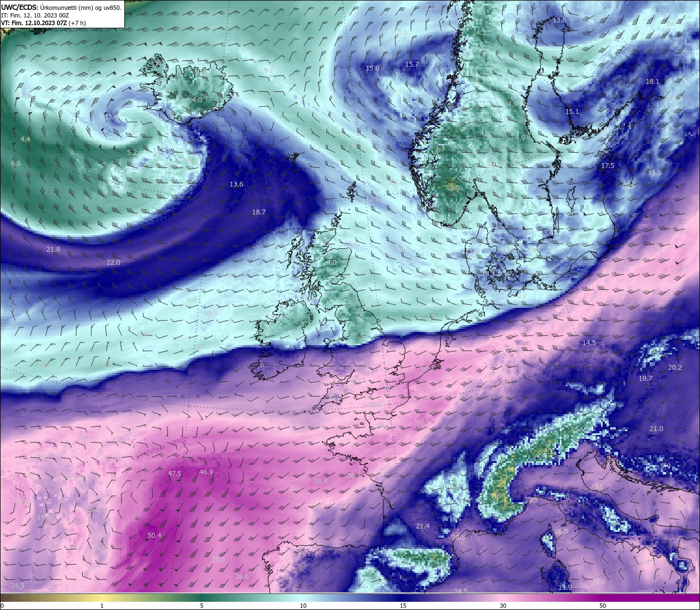
Task: Click the 'VT: Fim. 12.10.2023 07Z (+7 h)' line
Action: coord(43,23)
